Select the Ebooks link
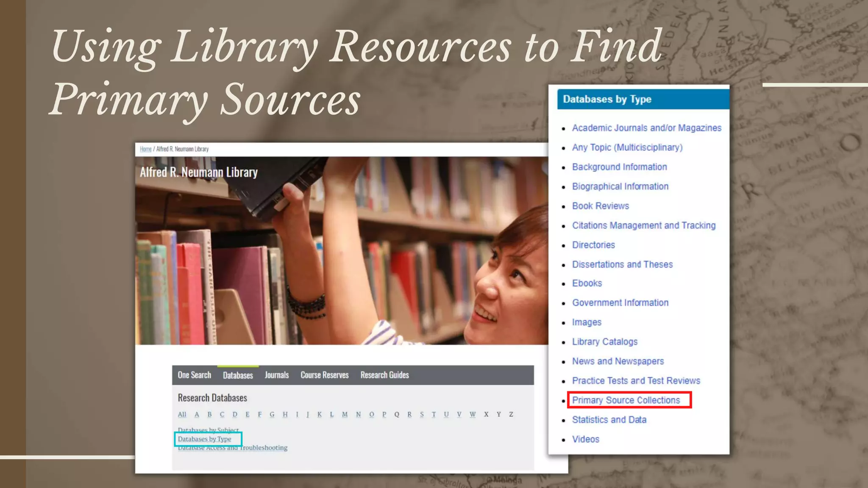Image resolution: width=868 pixels, height=488 pixels. [587, 283]
